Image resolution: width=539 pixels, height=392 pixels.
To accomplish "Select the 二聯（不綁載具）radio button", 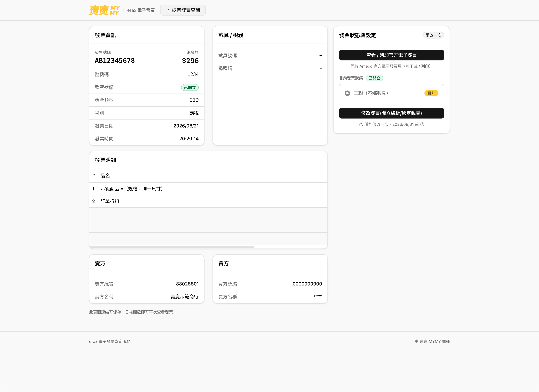I will [x=347, y=93].
